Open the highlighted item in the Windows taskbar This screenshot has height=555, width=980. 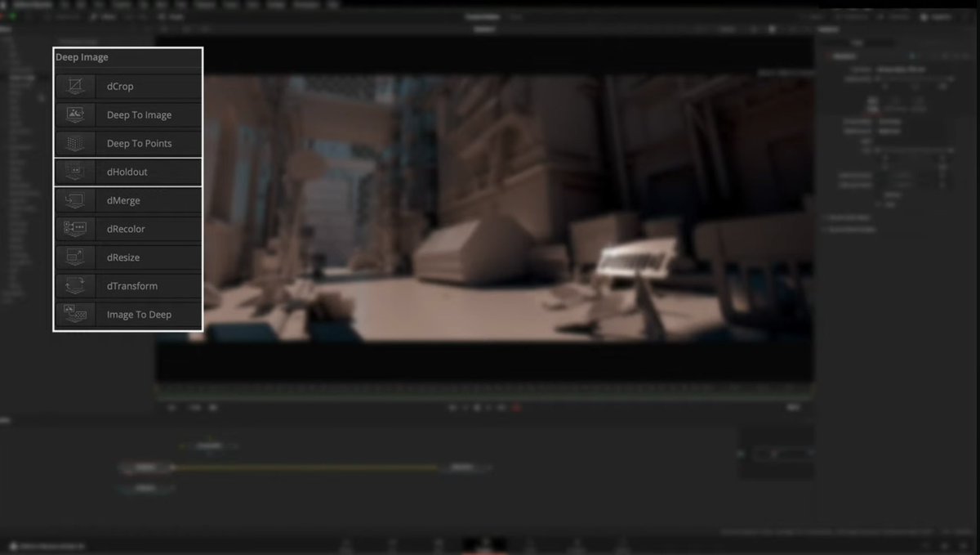tap(485, 544)
